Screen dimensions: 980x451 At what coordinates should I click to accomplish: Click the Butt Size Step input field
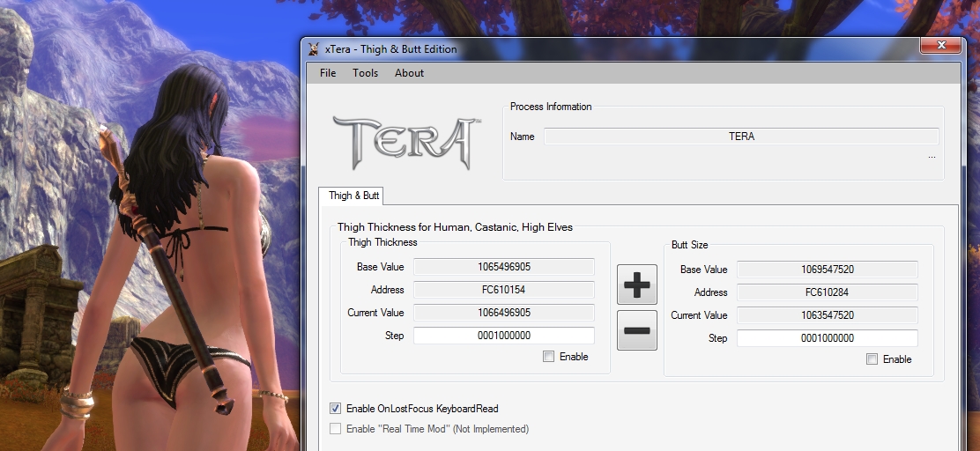[827, 338]
